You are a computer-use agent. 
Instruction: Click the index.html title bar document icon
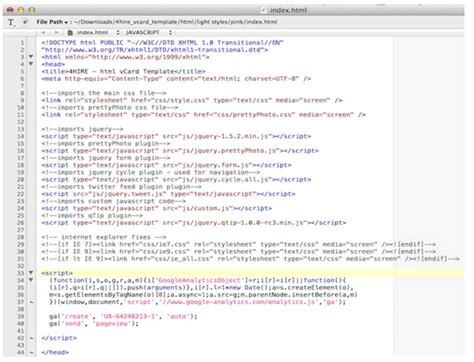pos(263,10)
